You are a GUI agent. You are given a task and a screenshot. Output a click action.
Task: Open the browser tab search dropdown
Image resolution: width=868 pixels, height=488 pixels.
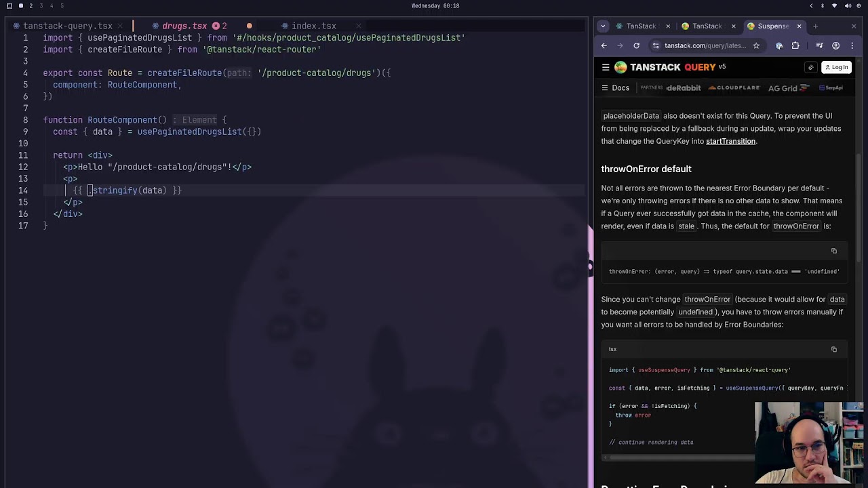[x=603, y=26]
